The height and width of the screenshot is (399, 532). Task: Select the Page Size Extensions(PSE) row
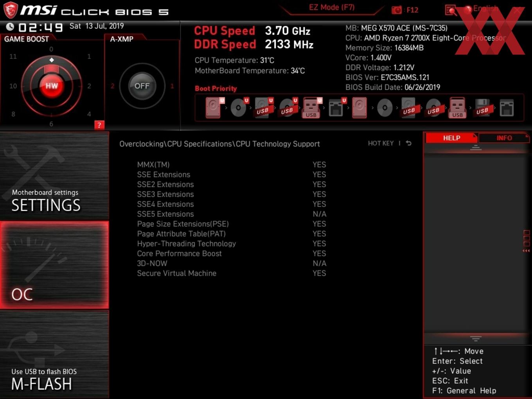(232, 224)
